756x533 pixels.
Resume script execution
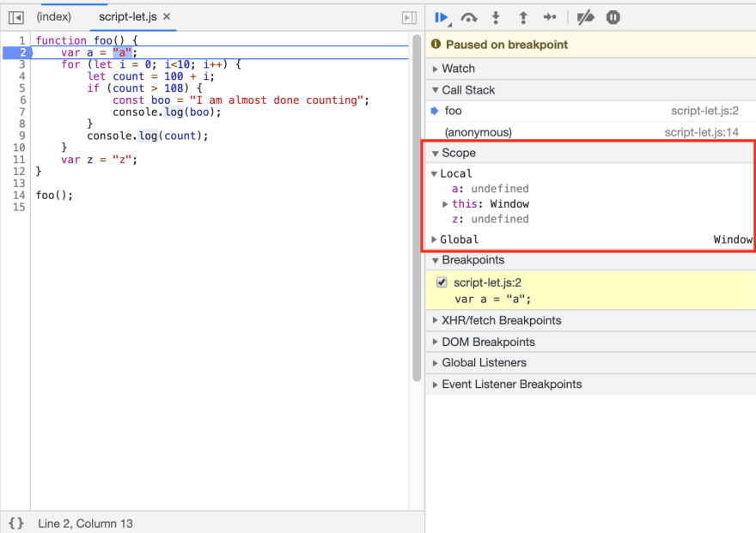click(442, 18)
